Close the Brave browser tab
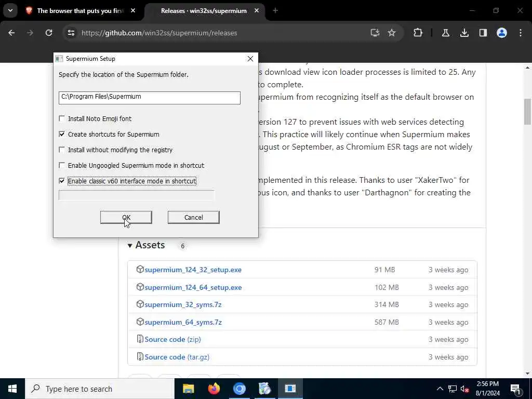532x399 pixels. click(x=133, y=11)
